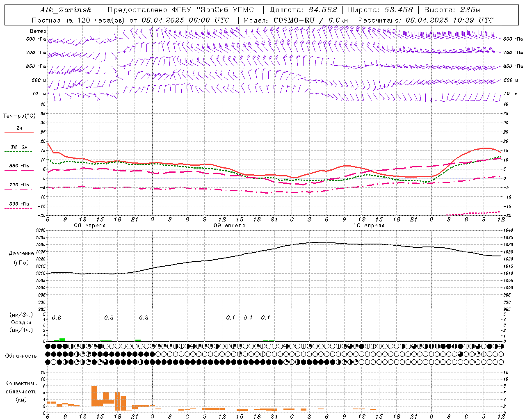This screenshot has width=525, height=420.
Task: Click the Широта: 53.458 latitude value
Action: click(x=380, y=10)
